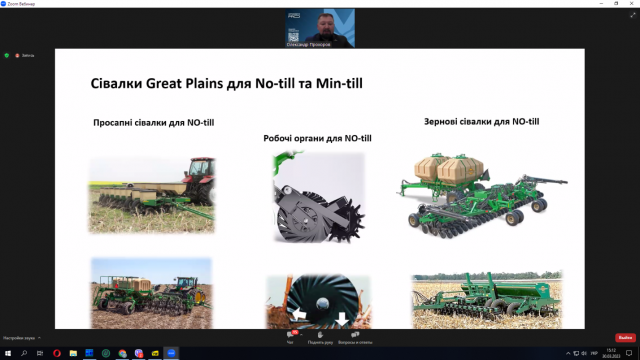
Task: Open the notification center icon
Action: [x=629, y=353]
